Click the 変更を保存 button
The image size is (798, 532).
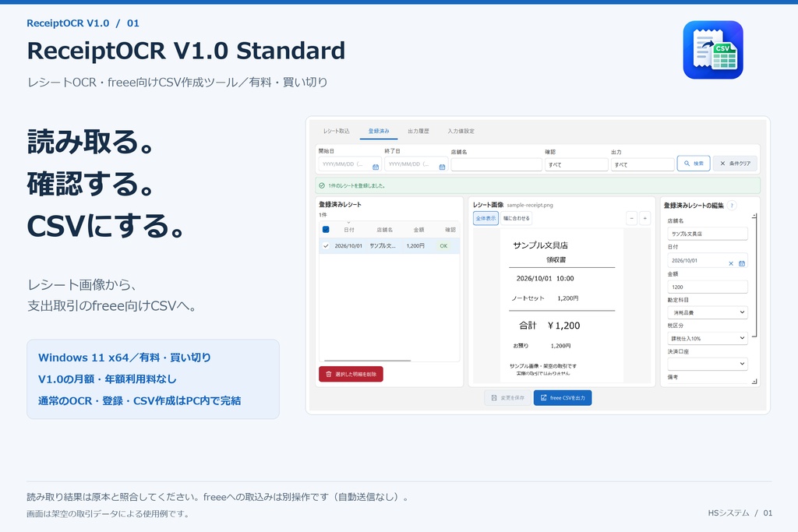(507, 398)
